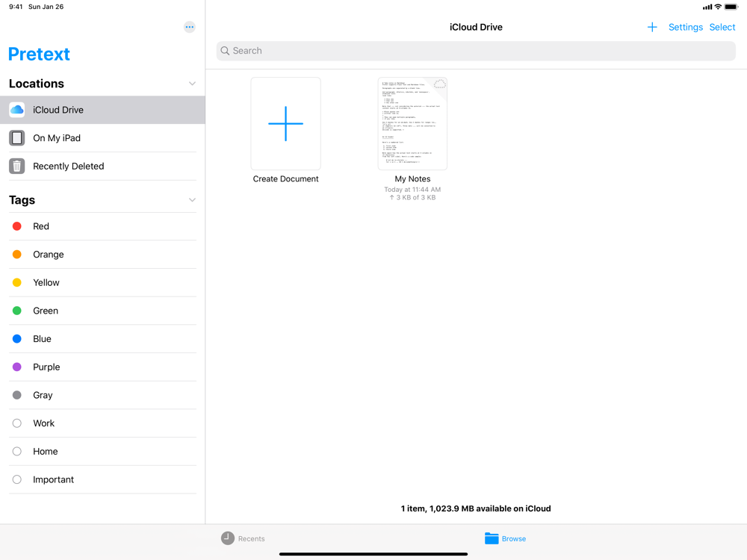
Task: Collapse the Locations section chevron
Action: coord(192,84)
